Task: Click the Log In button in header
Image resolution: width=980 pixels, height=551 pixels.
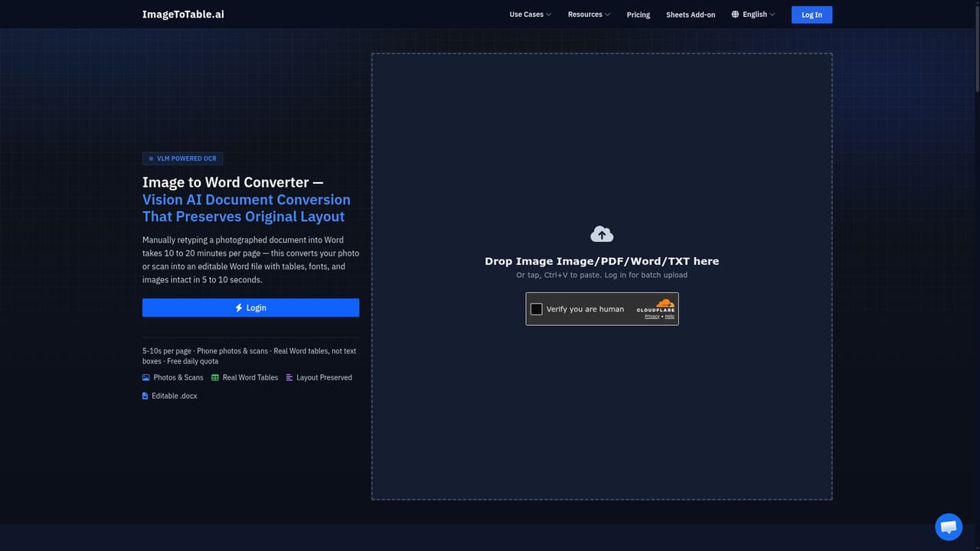Action: point(812,15)
